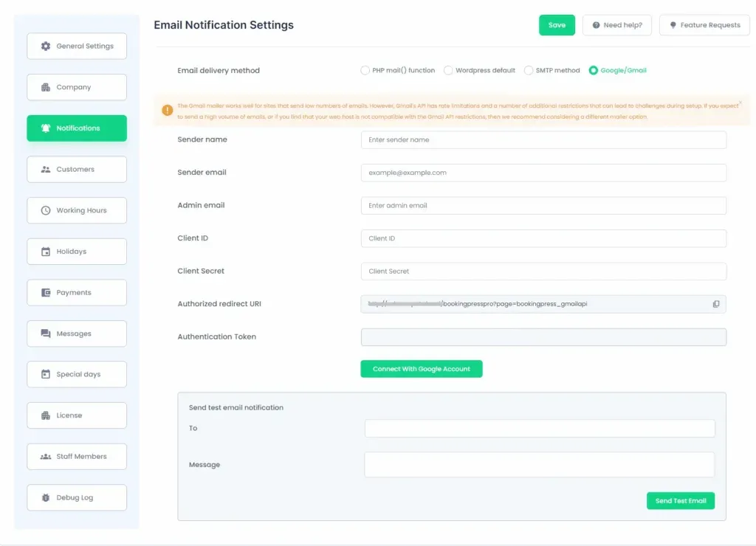756x546 pixels.
Task: Click the General Settings gear icon
Action: (45, 46)
